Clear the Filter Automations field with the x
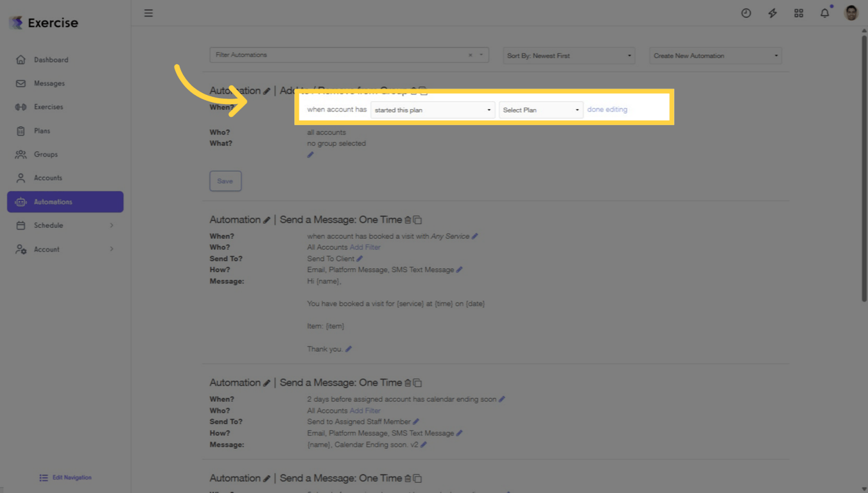The image size is (868, 493). click(469, 55)
